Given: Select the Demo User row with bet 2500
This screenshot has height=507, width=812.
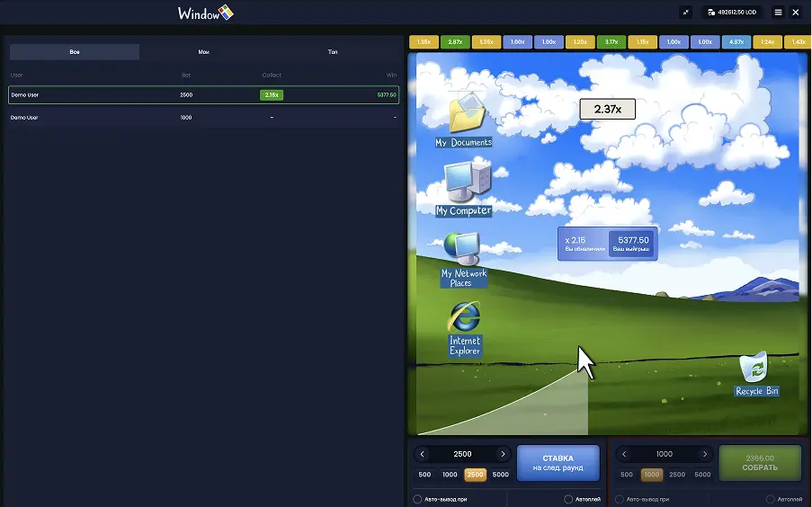Looking at the screenshot, I should tap(203, 94).
